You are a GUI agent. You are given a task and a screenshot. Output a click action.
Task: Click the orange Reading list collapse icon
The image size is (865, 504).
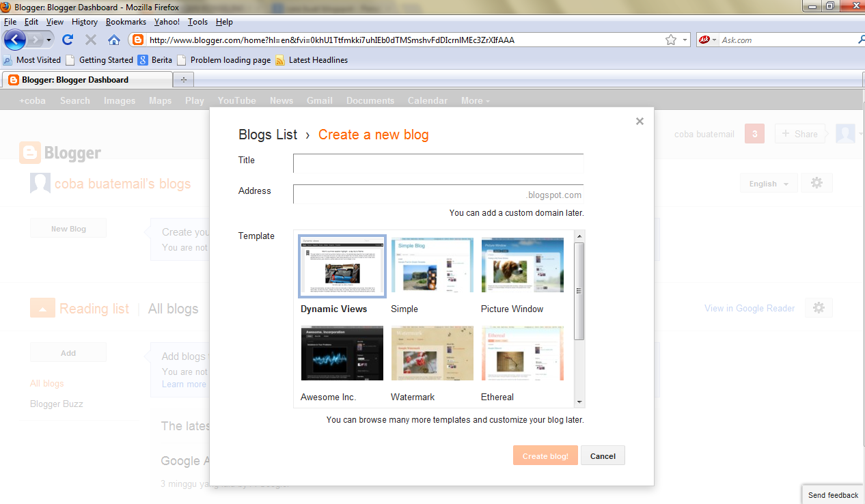pos(42,309)
